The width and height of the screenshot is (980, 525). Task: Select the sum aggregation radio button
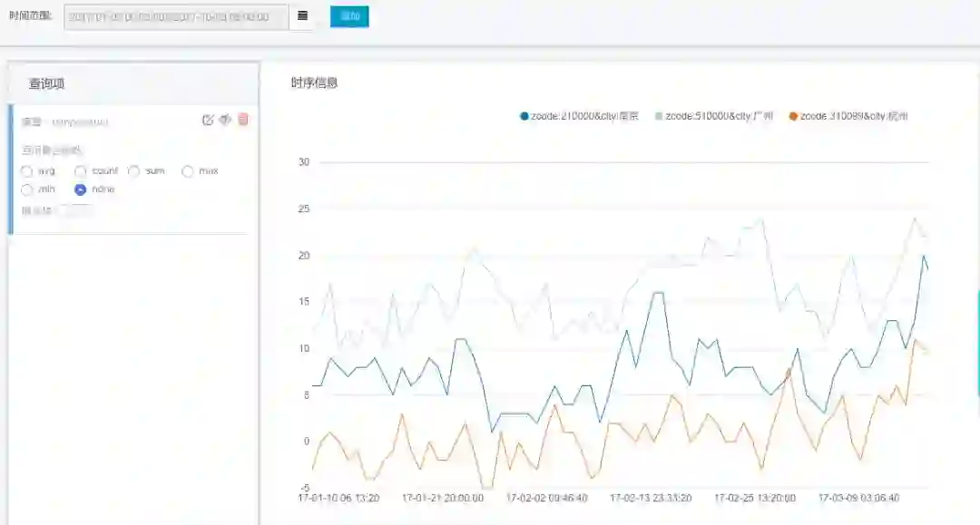(133, 171)
